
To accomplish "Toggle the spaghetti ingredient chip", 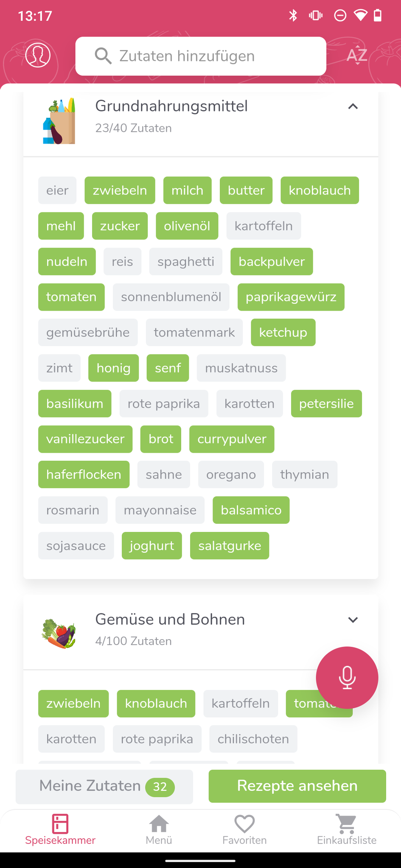I will (185, 262).
